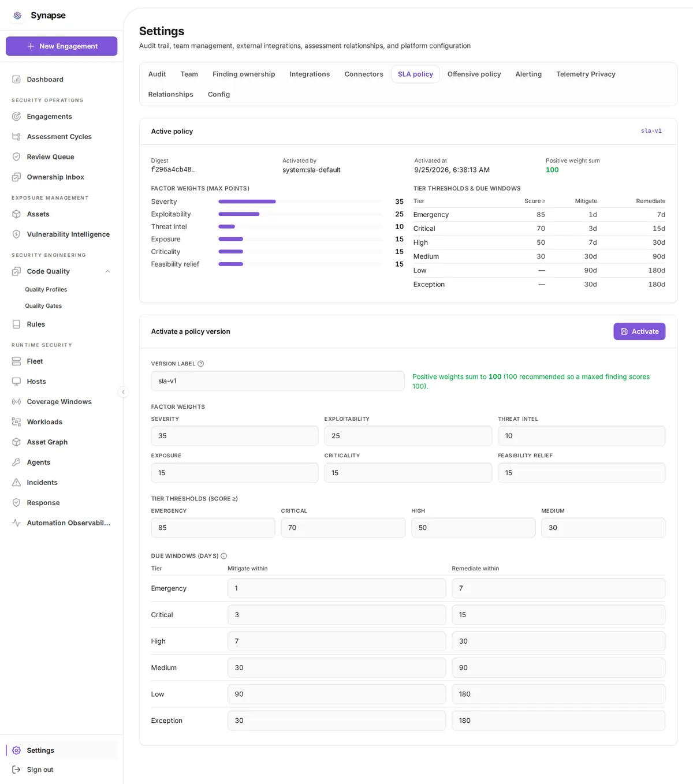Click the Rules book icon
Image resolution: width=693 pixels, height=784 pixels.
[x=16, y=324]
